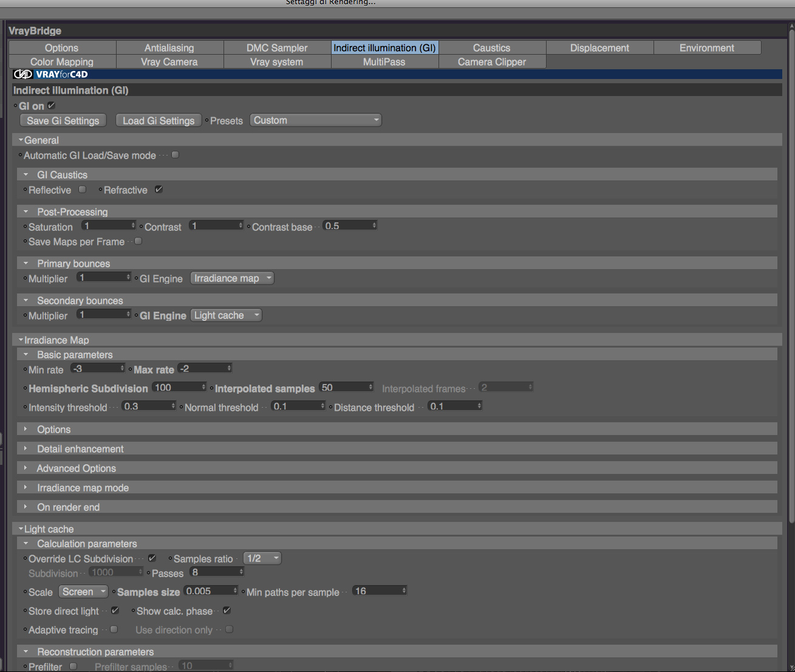Enable the Prefilter checkbox
This screenshot has width=795, height=672.
(x=73, y=667)
